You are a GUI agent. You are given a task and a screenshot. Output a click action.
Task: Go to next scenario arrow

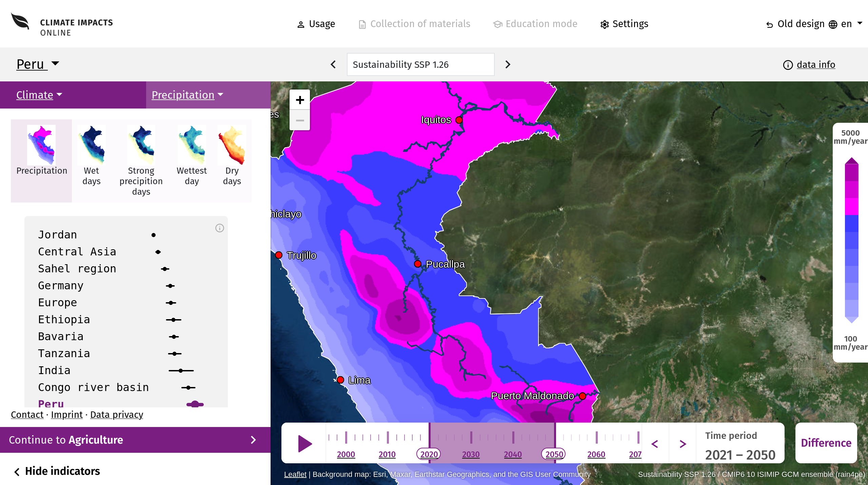pos(508,64)
